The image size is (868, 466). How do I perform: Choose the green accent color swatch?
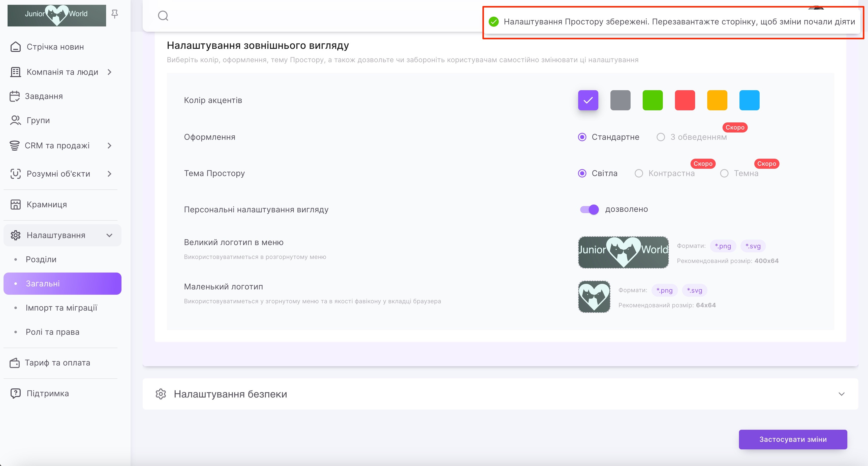pyautogui.click(x=652, y=100)
